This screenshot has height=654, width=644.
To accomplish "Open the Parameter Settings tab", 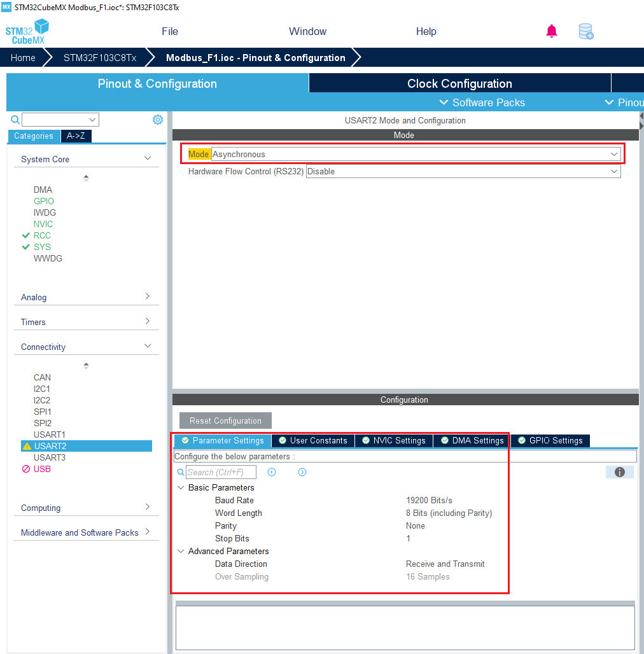I will click(x=223, y=440).
